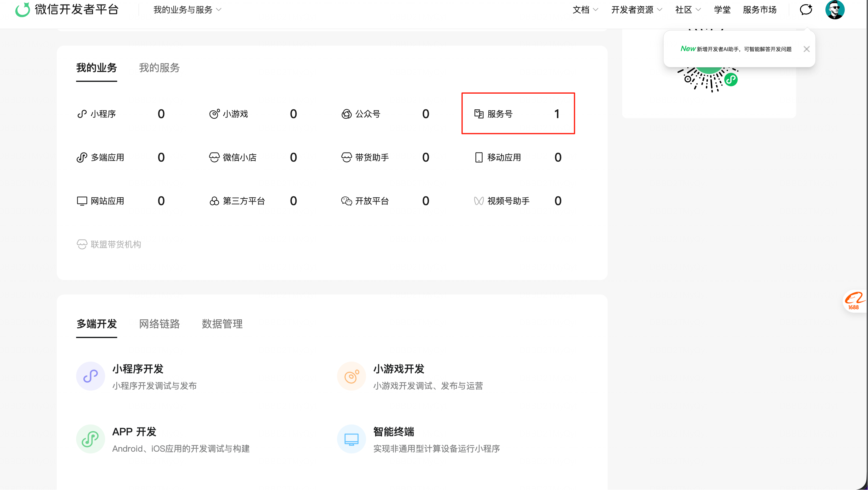Click the 服务号 label text

[x=500, y=114]
